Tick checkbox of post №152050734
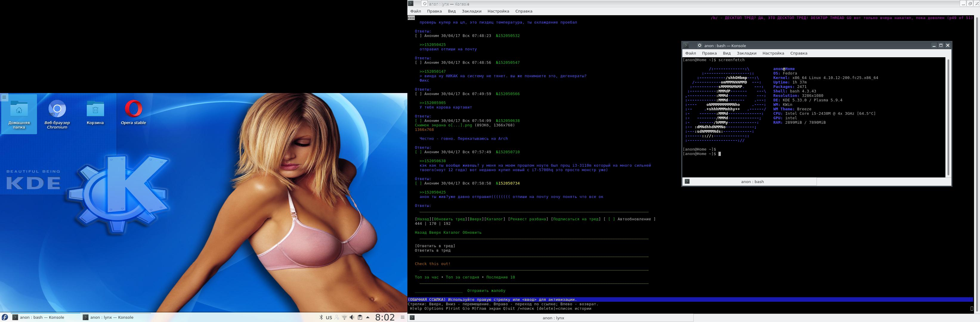Viewport: 980px width, 322px height. tap(418, 183)
